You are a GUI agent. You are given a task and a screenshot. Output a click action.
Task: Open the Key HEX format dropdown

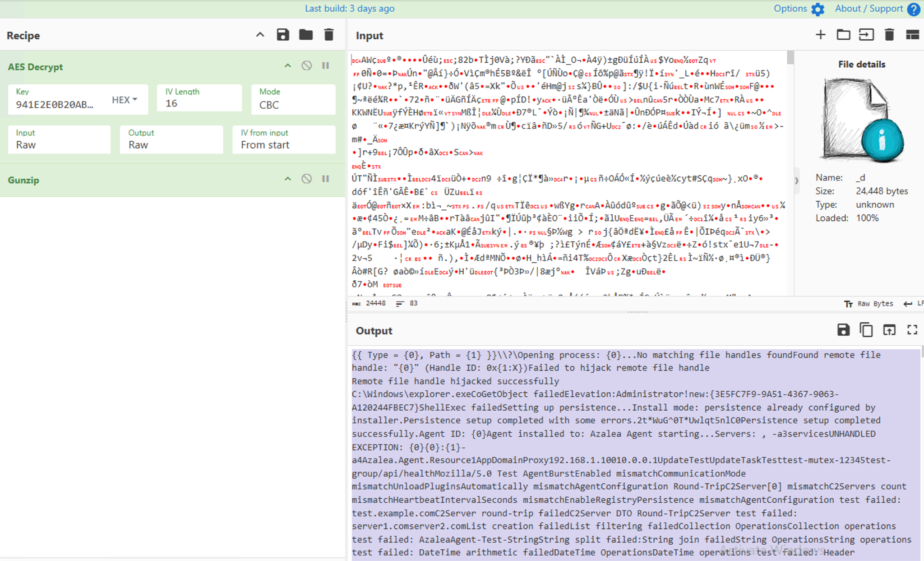click(x=125, y=100)
